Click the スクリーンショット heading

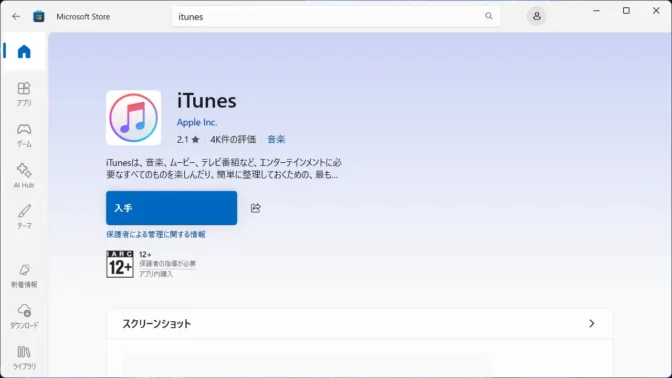point(156,324)
